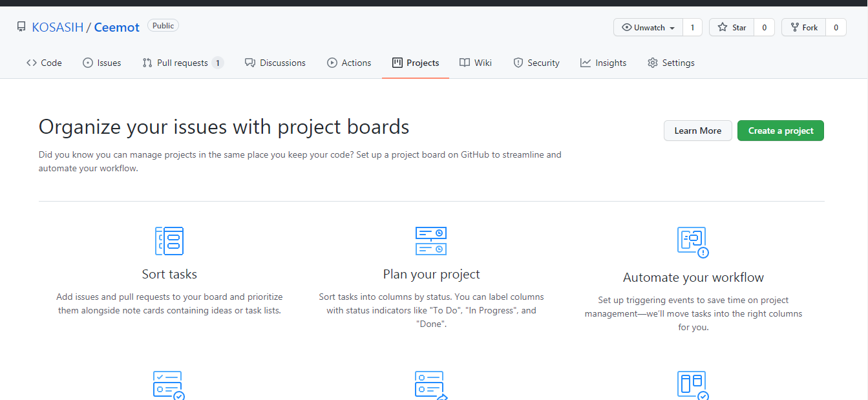Click the Learn More button

pyautogui.click(x=698, y=131)
